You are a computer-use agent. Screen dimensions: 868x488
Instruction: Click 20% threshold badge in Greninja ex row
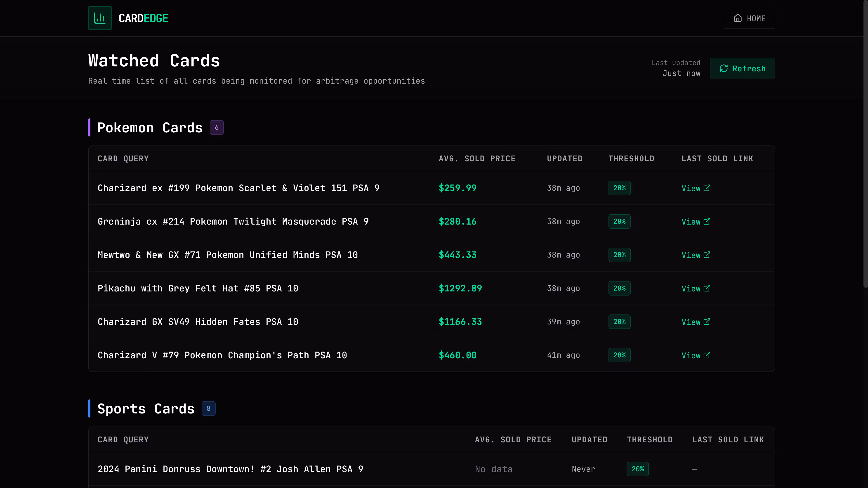pyautogui.click(x=619, y=221)
